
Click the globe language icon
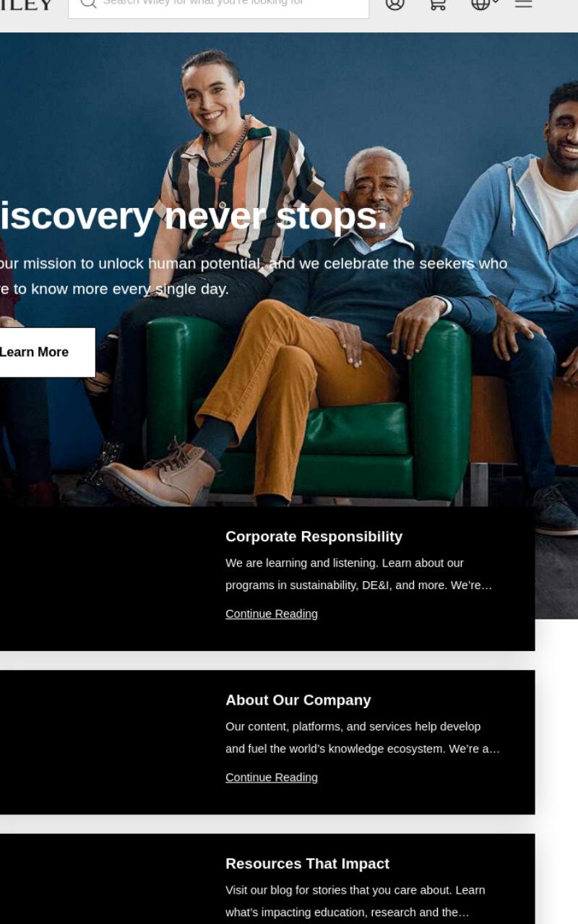click(x=480, y=4)
